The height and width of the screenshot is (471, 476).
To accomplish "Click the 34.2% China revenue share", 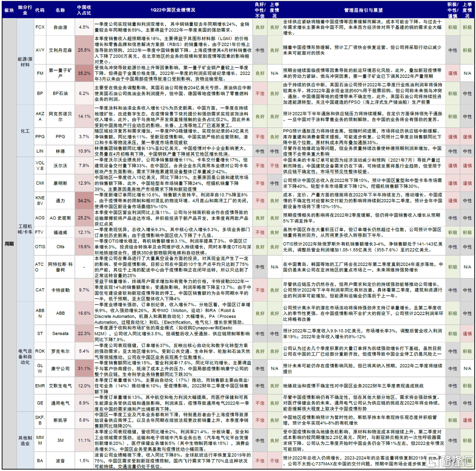I will click(x=84, y=200).
